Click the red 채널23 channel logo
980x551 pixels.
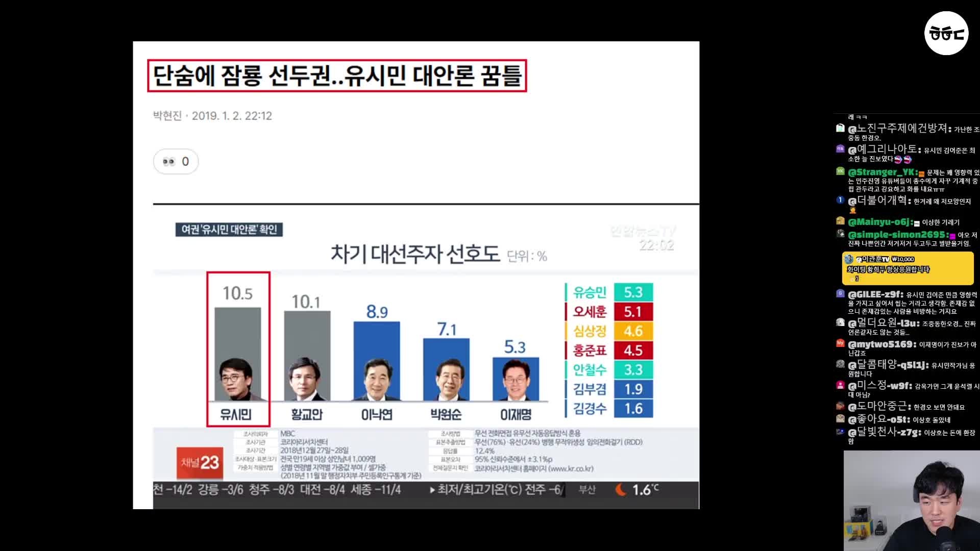pos(200,463)
